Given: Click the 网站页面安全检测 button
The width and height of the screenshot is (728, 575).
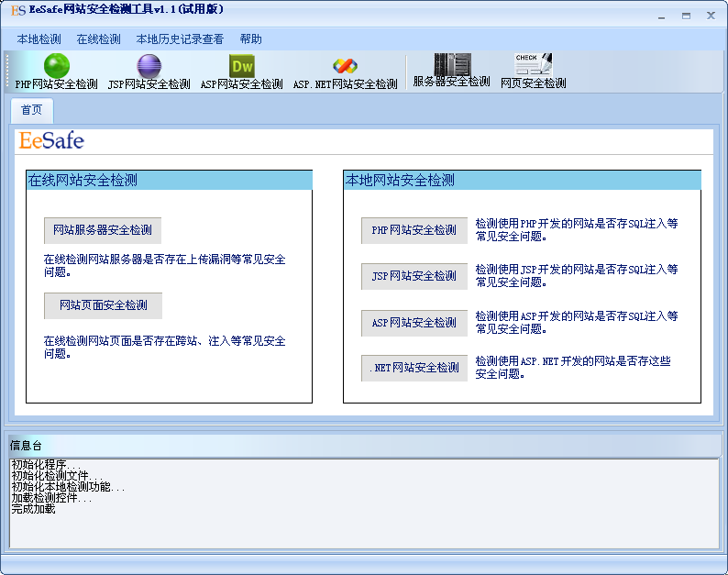Looking at the screenshot, I should pos(103,305).
